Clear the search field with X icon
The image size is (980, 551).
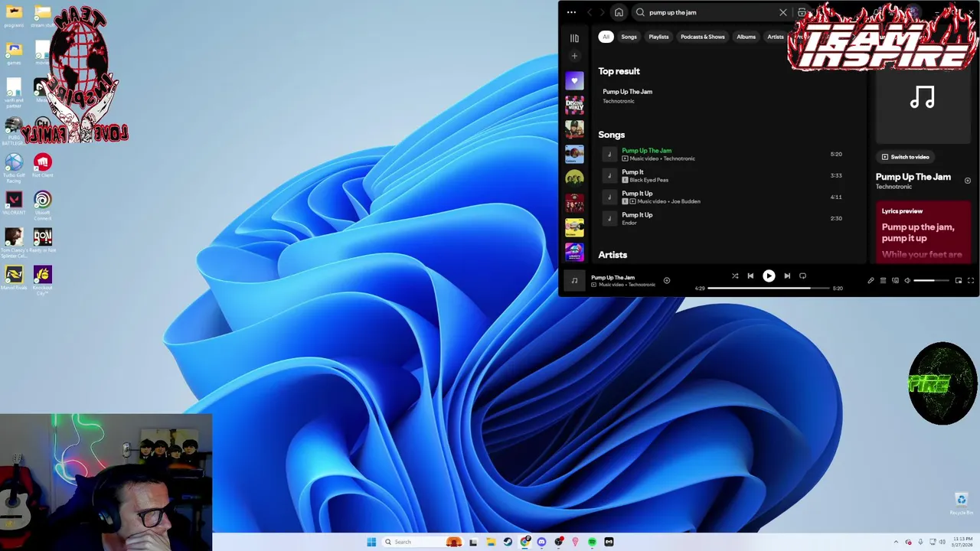783,12
